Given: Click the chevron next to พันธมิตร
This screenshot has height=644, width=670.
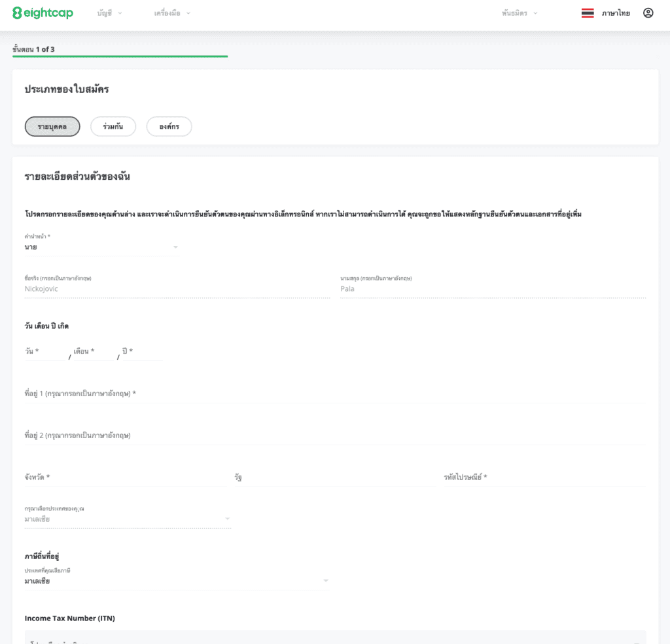Looking at the screenshot, I should [x=535, y=13].
